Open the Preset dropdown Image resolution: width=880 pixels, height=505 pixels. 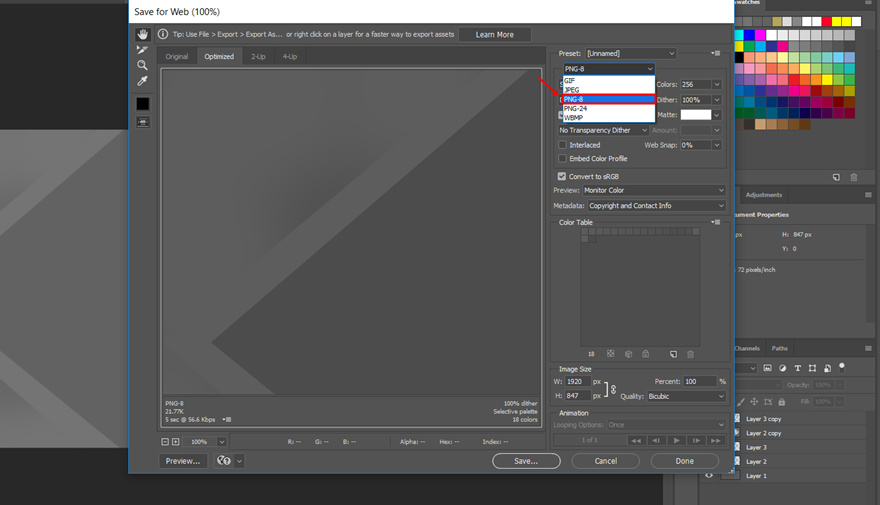(x=631, y=53)
